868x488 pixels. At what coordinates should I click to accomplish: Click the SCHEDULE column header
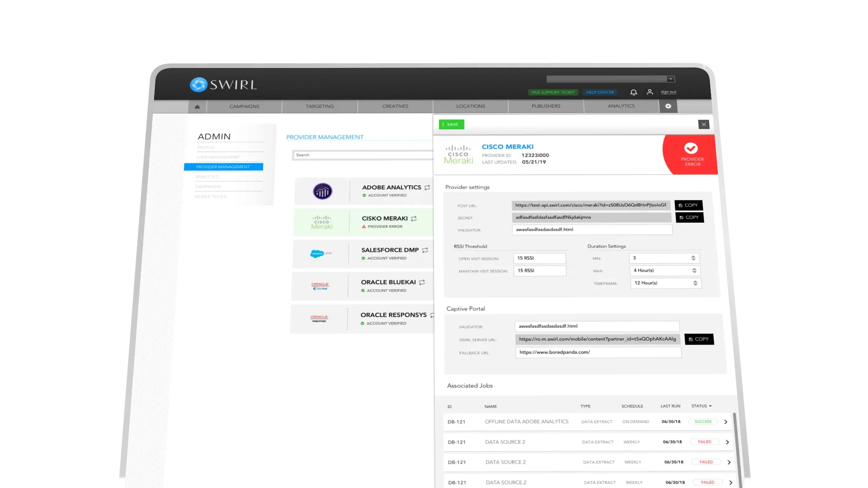coord(632,406)
